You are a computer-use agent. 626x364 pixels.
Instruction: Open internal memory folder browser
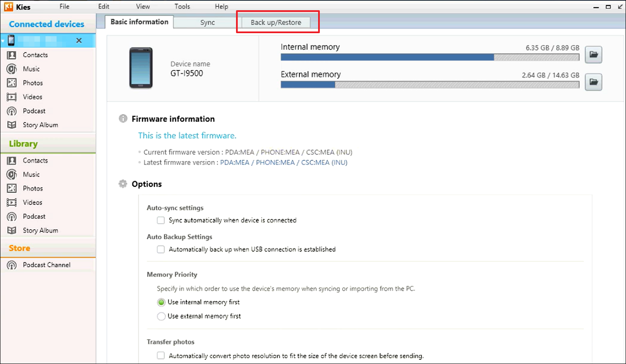(x=593, y=54)
